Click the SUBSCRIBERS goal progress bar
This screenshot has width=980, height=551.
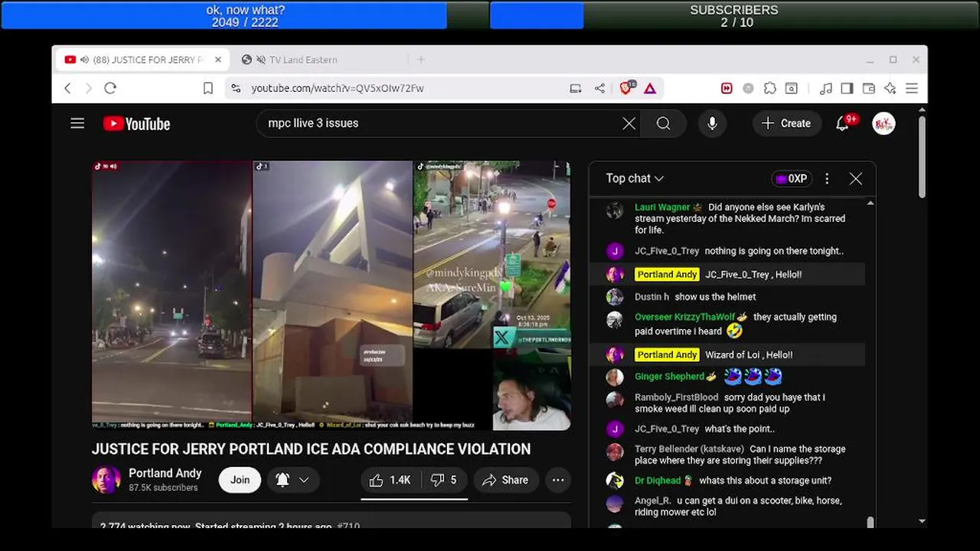coord(733,15)
